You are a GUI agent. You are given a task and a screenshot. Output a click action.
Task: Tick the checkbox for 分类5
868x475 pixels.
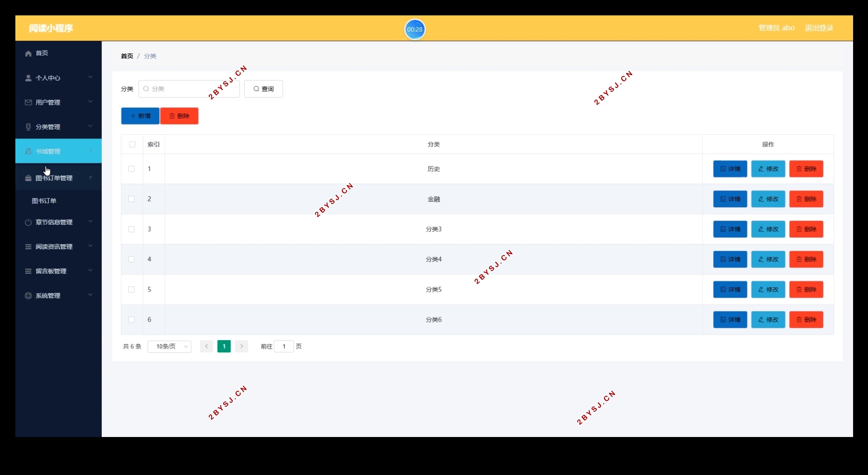[132, 290]
